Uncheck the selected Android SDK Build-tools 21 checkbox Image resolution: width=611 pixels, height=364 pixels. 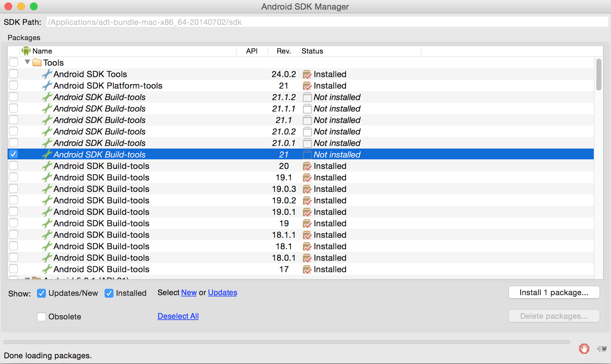click(13, 154)
